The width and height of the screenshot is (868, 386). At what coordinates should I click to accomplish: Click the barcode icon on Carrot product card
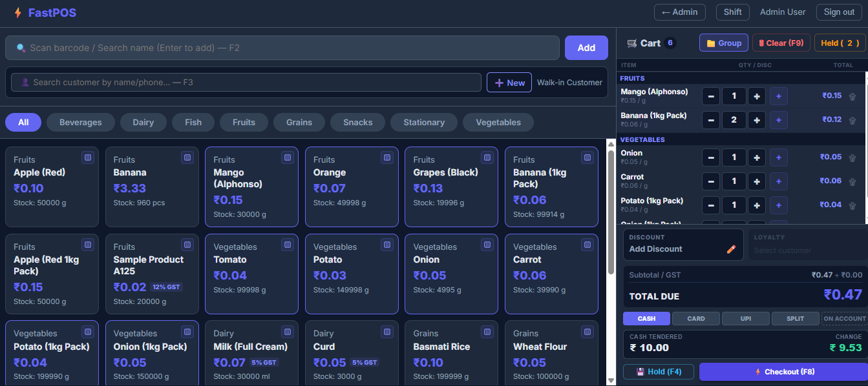587,245
